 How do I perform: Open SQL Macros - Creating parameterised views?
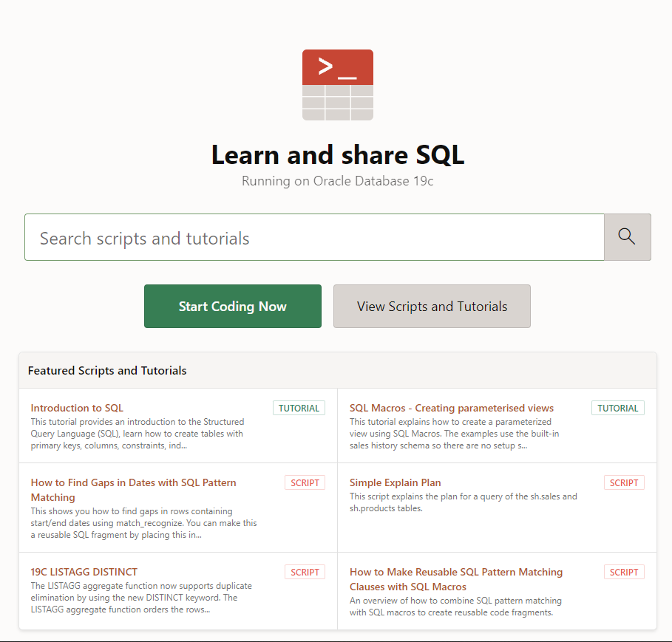(451, 408)
